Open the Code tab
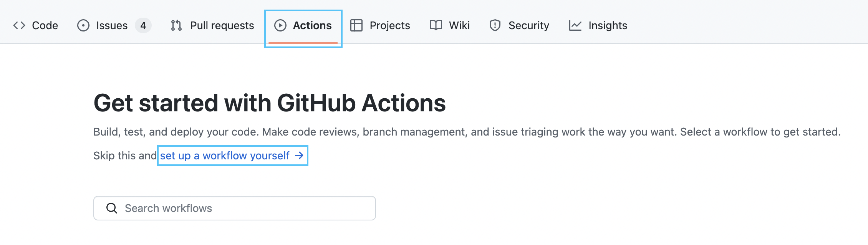Viewport: 868px width, 245px height. coord(35,25)
